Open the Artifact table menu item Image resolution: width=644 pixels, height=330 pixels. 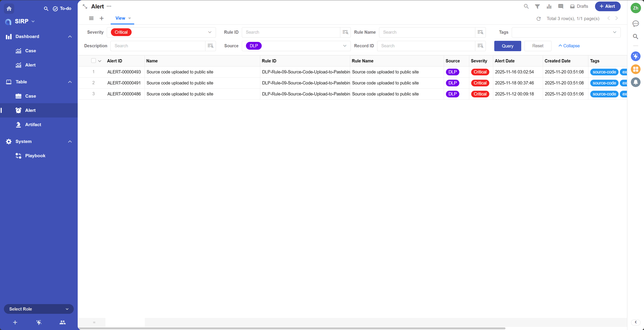coord(33,125)
